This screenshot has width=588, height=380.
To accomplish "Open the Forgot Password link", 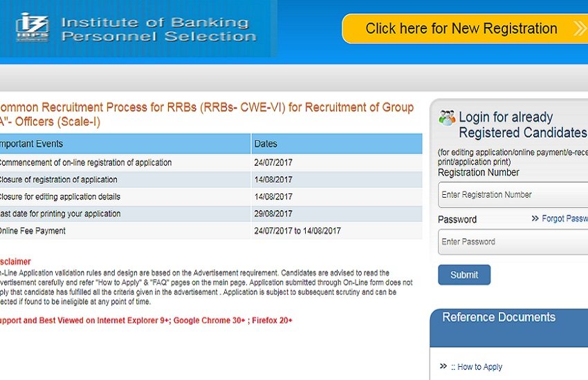I will click(564, 218).
